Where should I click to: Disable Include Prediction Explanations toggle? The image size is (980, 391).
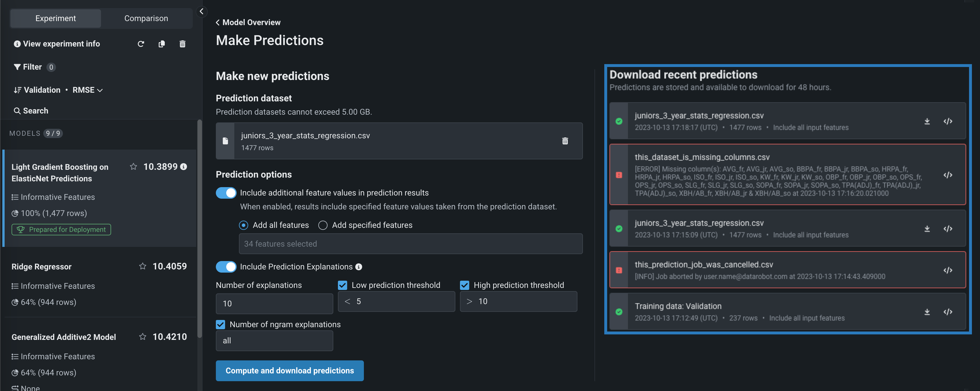click(x=226, y=267)
